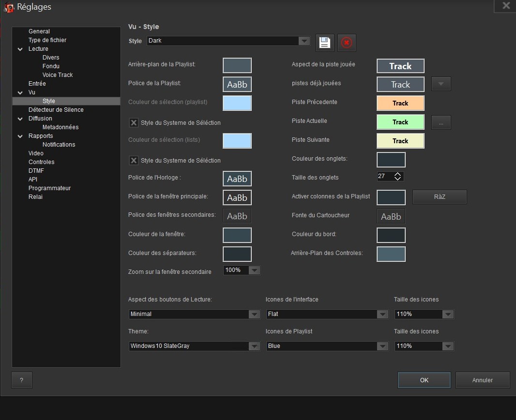Open the Style dropdown showing Dark
The width and height of the screenshot is (516, 420).
tap(304, 41)
